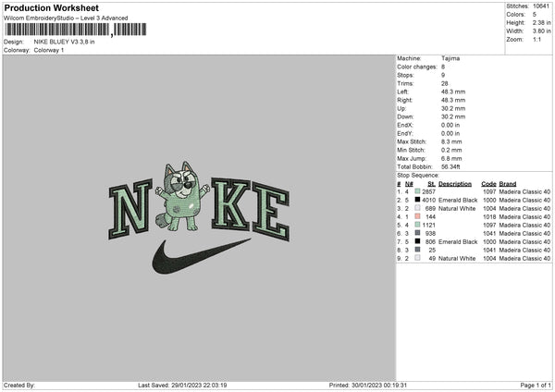Image resolution: width=555 pixels, height=392 pixels.
Task: Select the Zoom value 1:1
Action: click(x=536, y=39)
